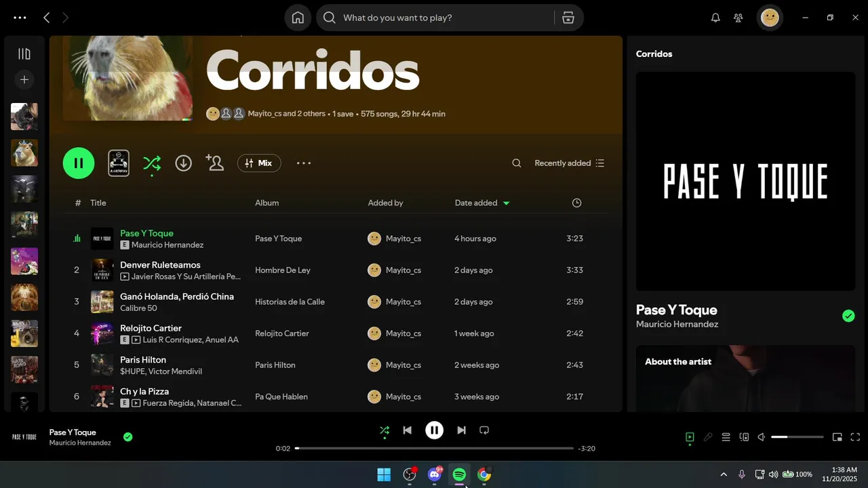Image resolution: width=868 pixels, height=488 pixels.
Task: Sort by the Album column header
Action: [267, 203]
